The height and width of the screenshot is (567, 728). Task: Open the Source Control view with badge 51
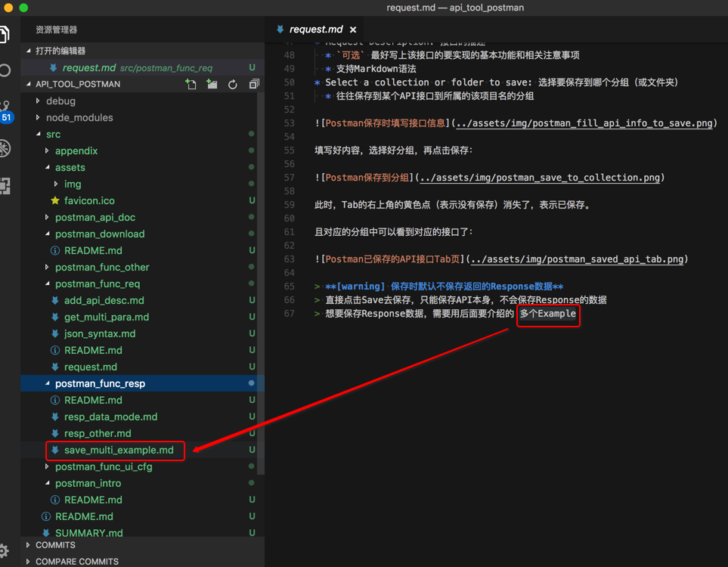pos(5,111)
